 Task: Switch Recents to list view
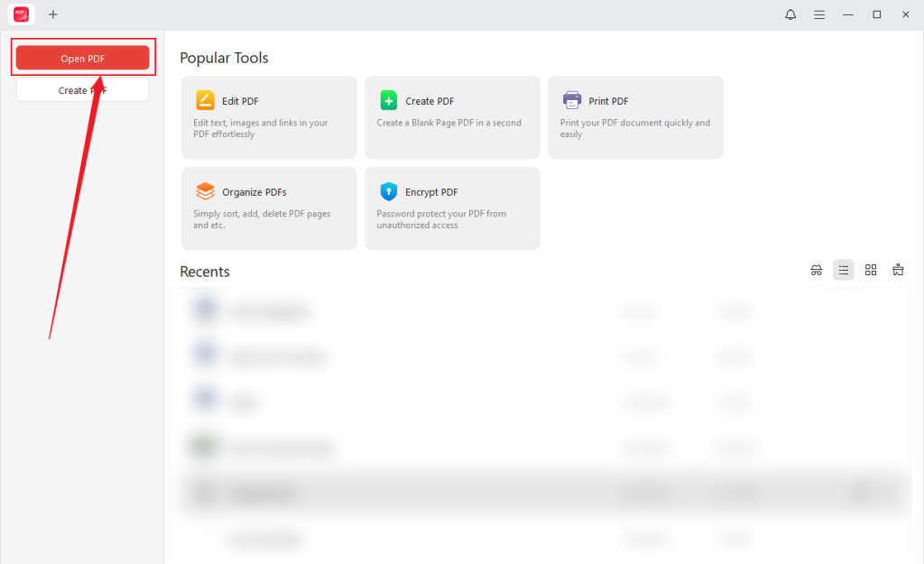pos(843,270)
